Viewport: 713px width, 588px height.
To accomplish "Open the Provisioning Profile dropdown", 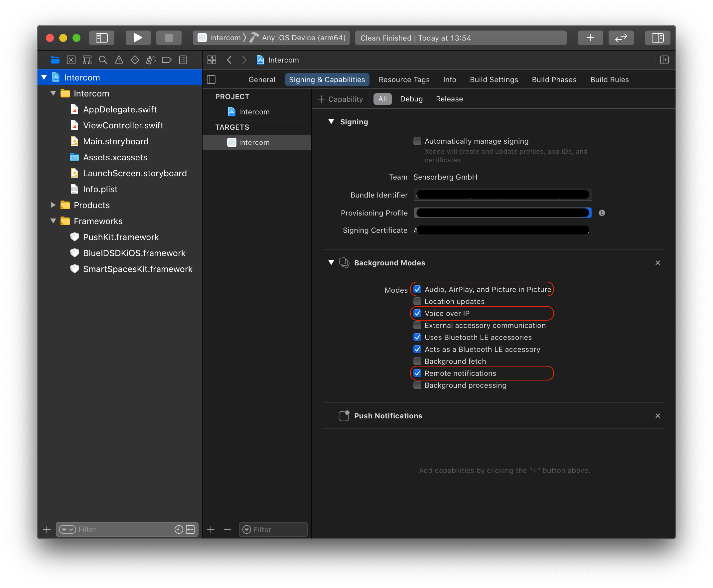I will coord(502,213).
